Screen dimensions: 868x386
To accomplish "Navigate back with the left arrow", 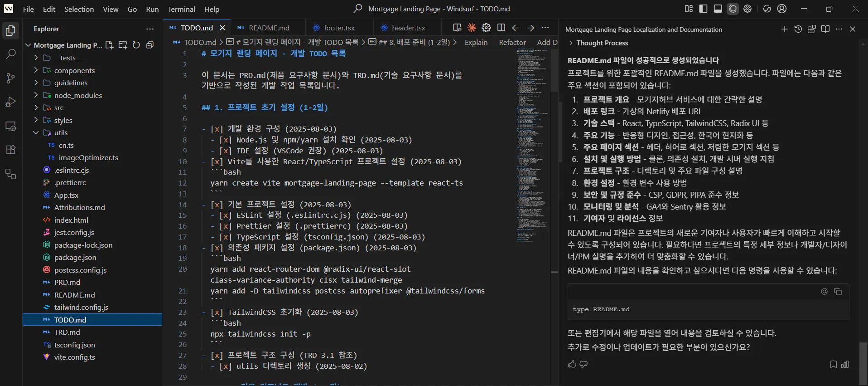I will [516, 28].
